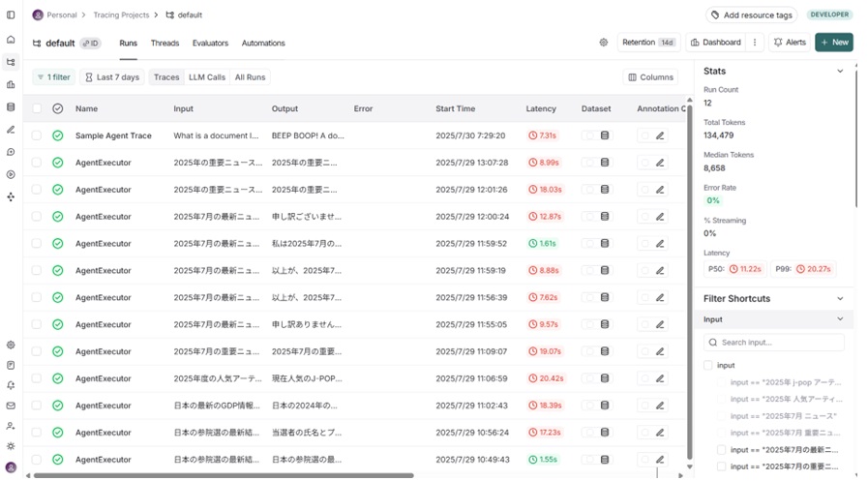Image resolution: width=868 pixels, height=481 pixels.
Task: Click the annotate pencil icon in first row
Action: [x=660, y=135]
